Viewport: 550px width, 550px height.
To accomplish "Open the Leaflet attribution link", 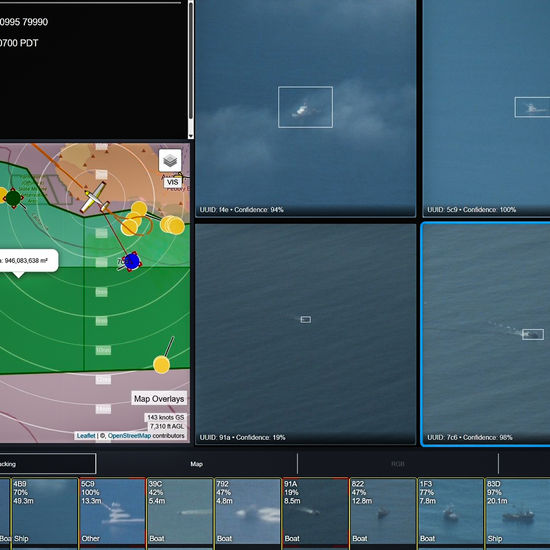I will (x=86, y=436).
